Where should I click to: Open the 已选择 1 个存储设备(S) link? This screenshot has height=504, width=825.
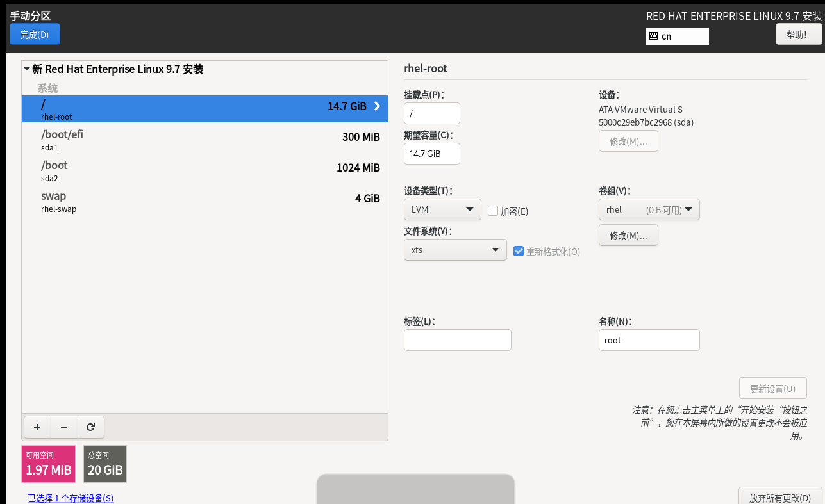click(x=71, y=498)
